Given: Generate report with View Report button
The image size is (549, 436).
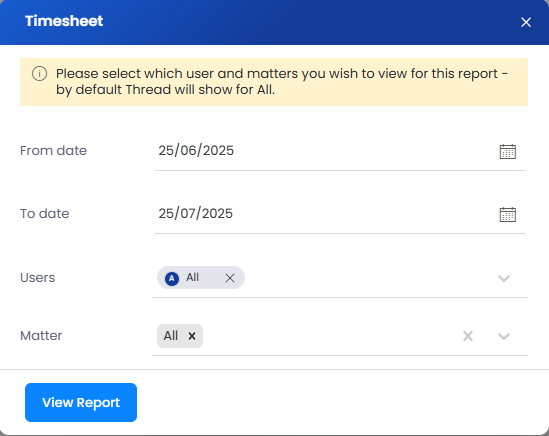Looking at the screenshot, I should point(81,402).
